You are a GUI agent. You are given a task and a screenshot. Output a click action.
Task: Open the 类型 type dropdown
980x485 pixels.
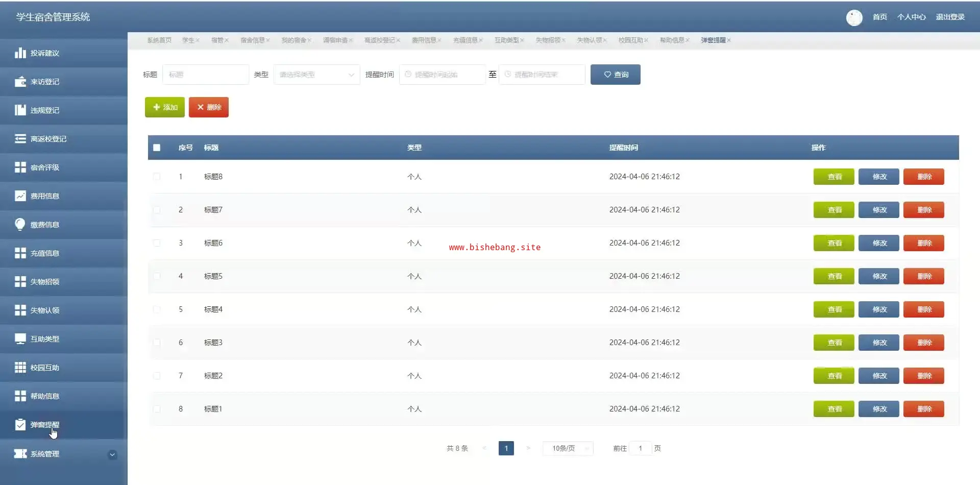317,75
